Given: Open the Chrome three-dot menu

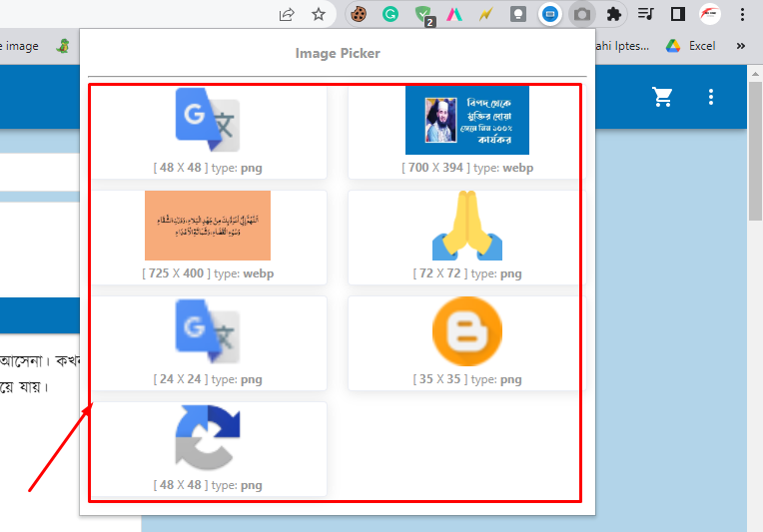Looking at the screenshot, I should coord(742,14).
